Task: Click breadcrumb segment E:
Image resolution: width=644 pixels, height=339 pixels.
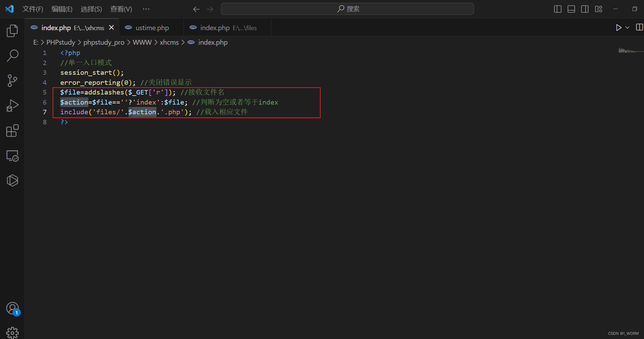Action: click(x=36, y=42)
